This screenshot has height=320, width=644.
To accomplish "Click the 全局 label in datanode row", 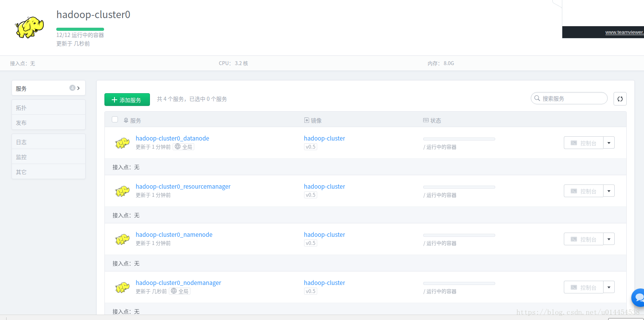I will pyautogui.click(x=187, y=147).
